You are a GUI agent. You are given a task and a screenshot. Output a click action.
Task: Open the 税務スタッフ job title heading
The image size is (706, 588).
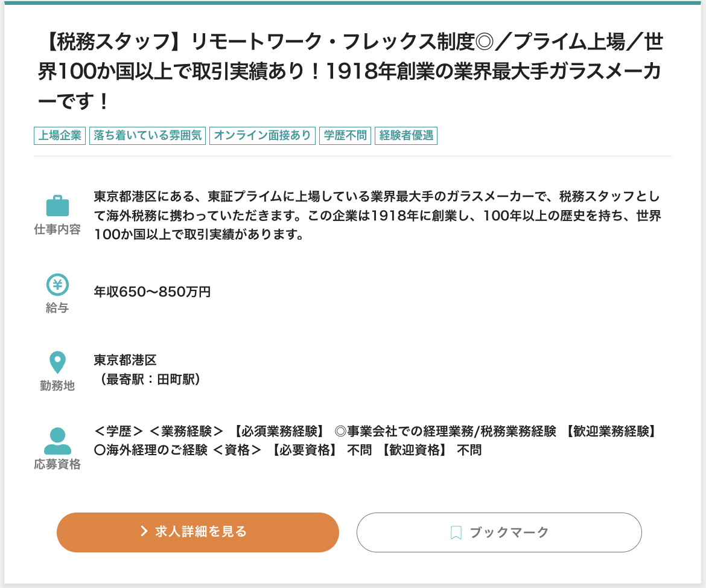(x=350, y=72)
